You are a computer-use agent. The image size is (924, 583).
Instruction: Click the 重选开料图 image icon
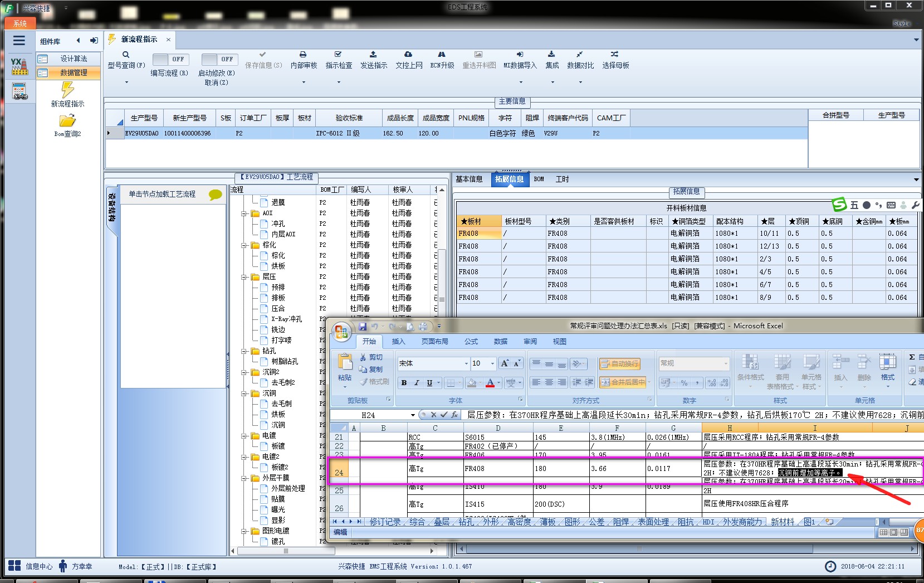click(478, 55)
